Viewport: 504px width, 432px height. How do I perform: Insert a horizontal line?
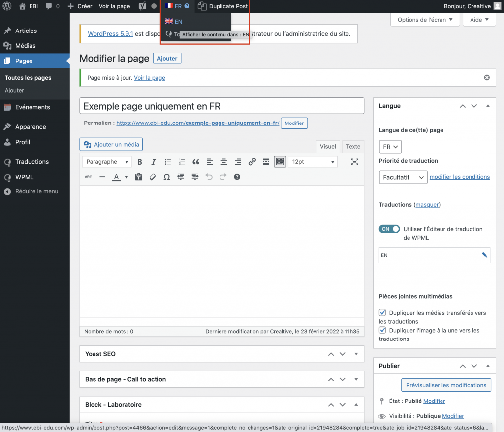click(x=102, y=177)
